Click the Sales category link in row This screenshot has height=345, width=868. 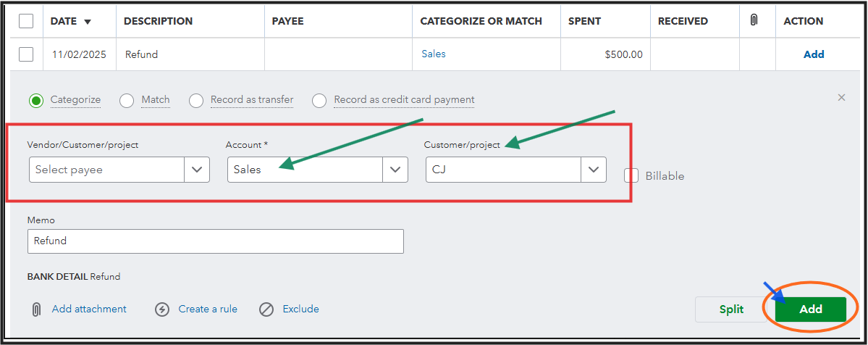click(434, 54)
